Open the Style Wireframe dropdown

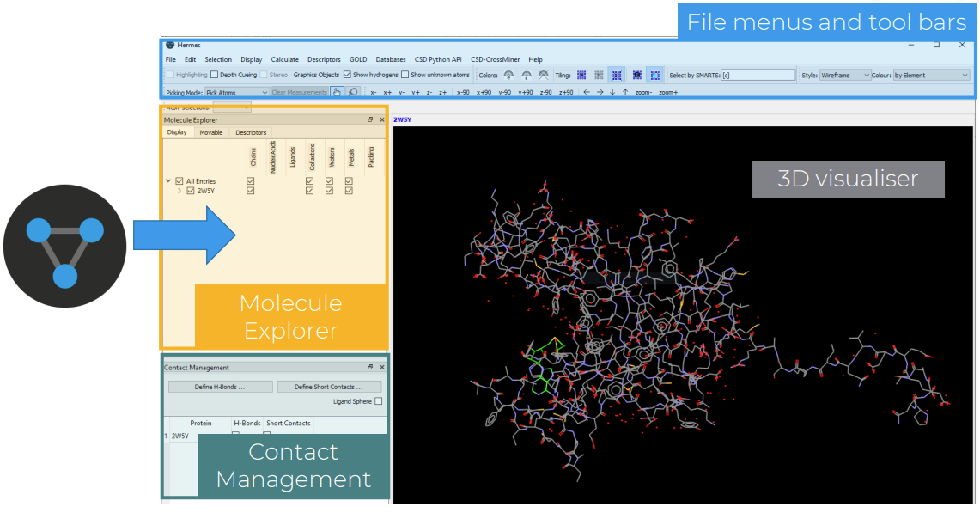click(x=845, y=76)
